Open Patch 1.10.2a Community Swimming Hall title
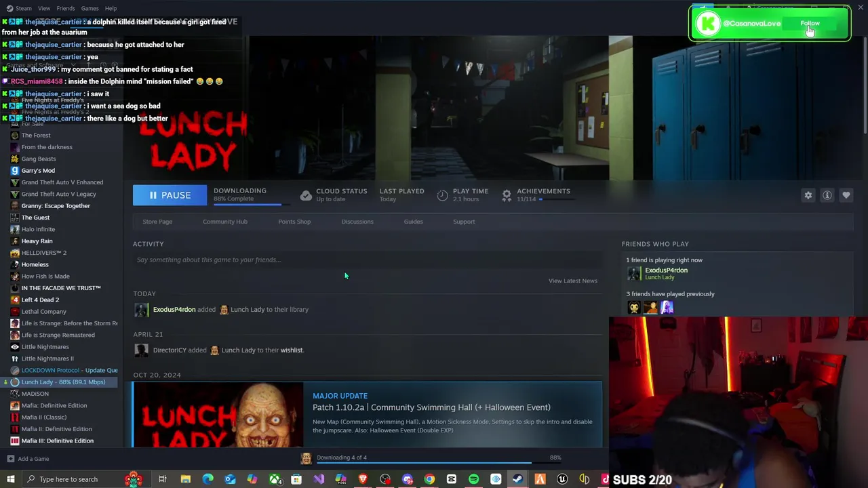The width and height of the screenshot is (868, 488). click(431, 407)
